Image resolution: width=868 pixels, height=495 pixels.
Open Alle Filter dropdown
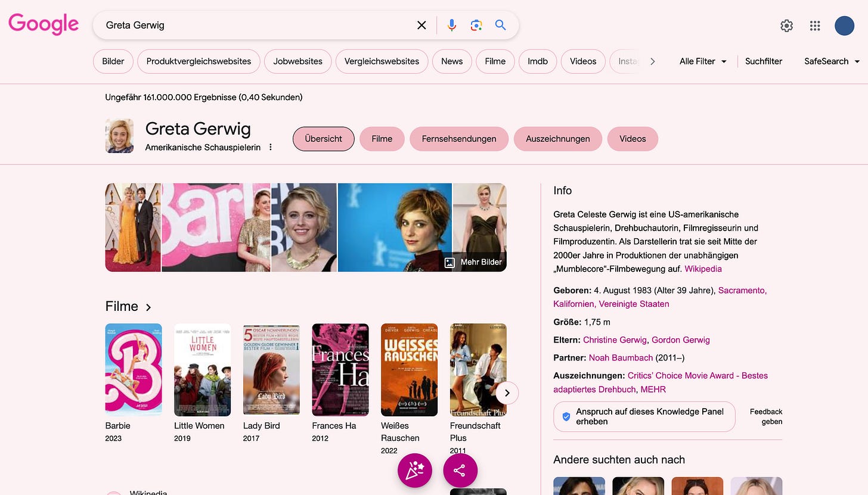(x=703, y=61)
